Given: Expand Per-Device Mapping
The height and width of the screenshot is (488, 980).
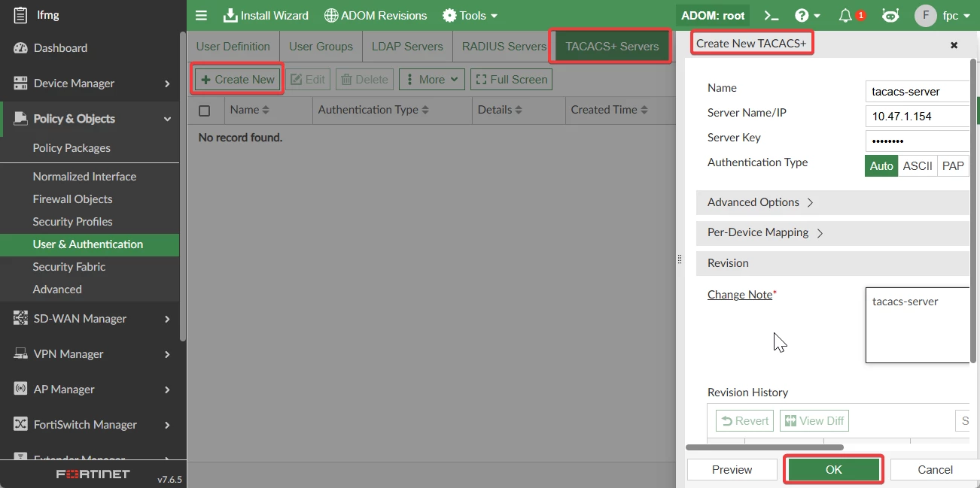Looking at the screenshot, I should click(x=832, y=233).
